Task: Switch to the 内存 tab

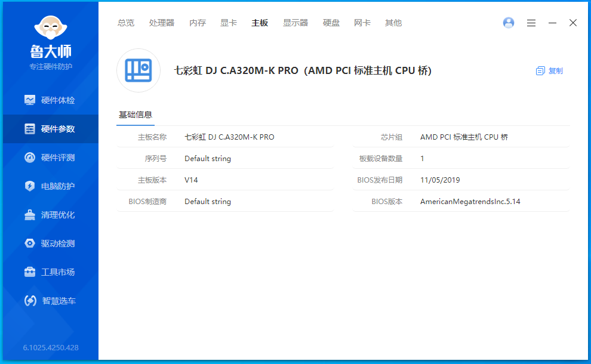Action: coord(198,23)
